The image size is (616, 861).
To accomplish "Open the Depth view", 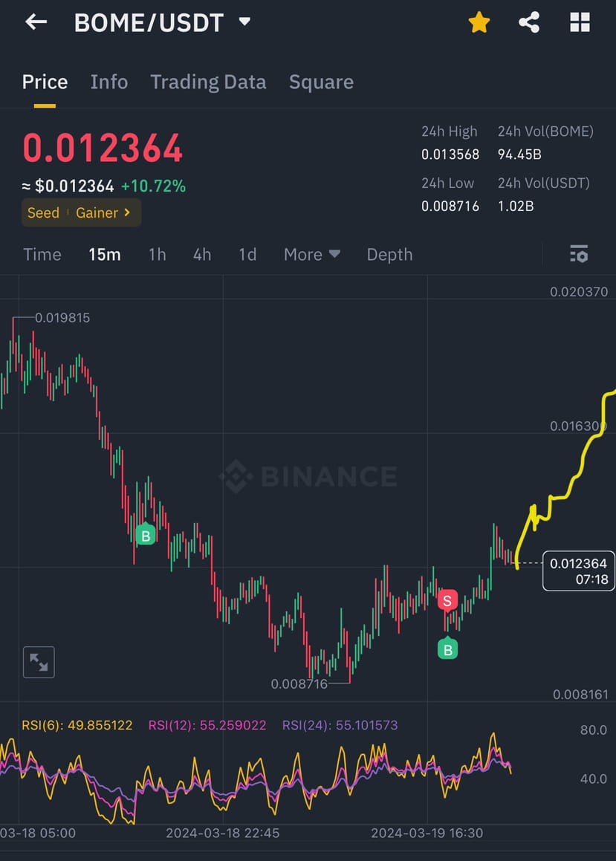I will coord(389,254).
